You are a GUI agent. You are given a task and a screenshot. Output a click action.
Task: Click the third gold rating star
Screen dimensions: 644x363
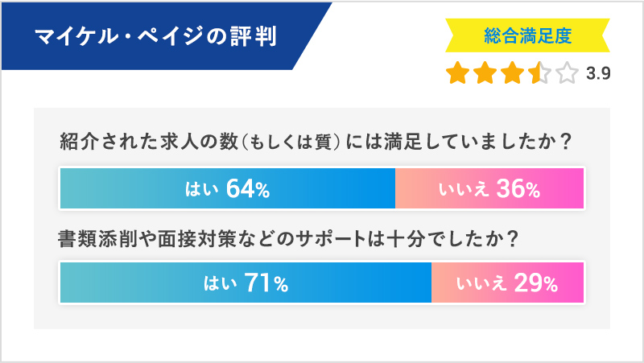tap(513, 74)
